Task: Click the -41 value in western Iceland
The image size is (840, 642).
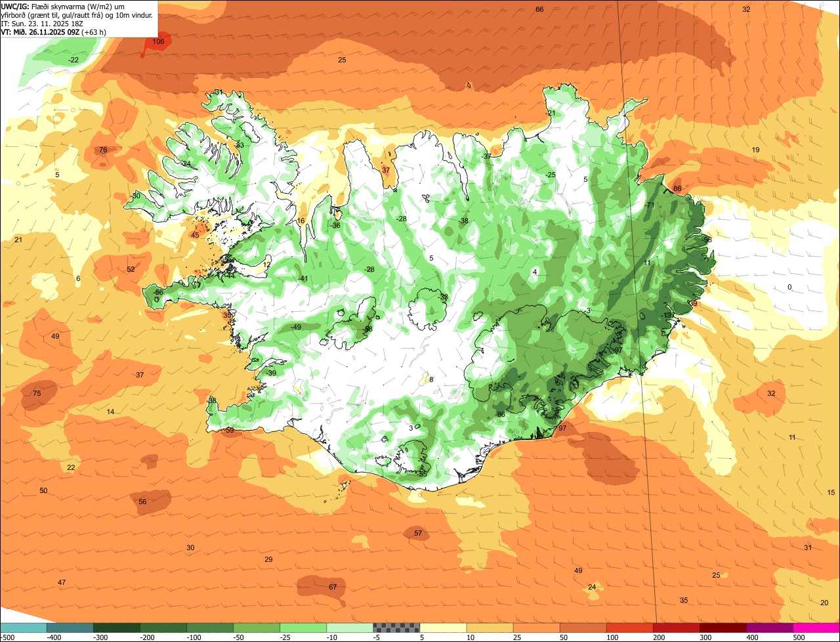Action: [303, 279]
